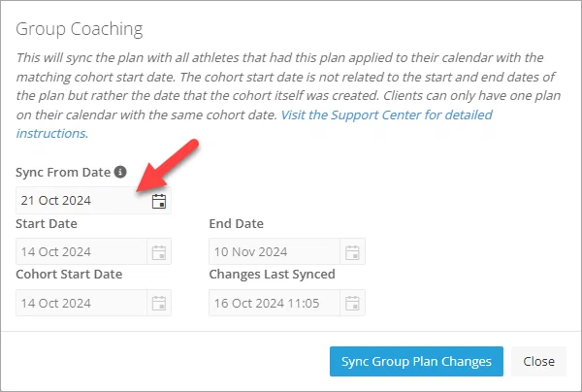Click the End Date label

point(236,223)
